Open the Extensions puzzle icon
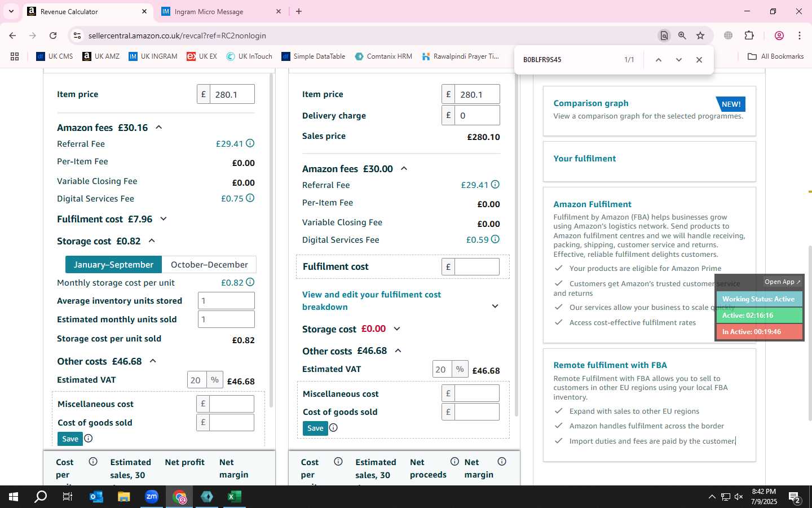This screenshot has height=508, width=812. click(749, 36)
